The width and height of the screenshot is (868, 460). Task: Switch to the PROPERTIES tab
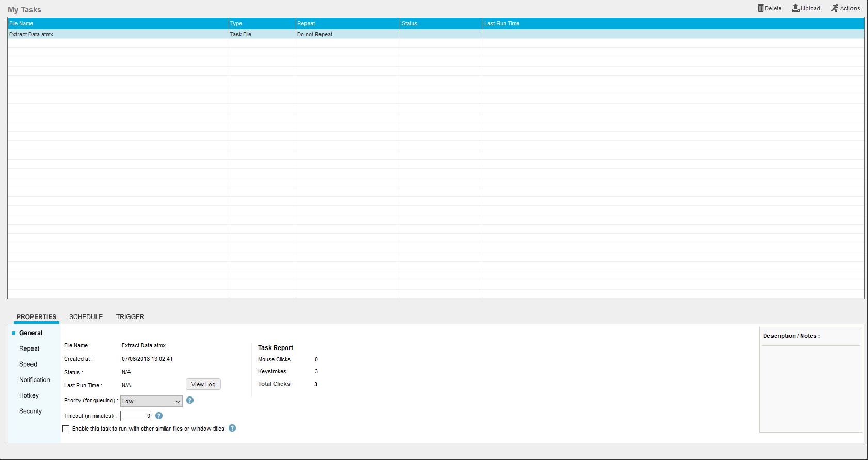(x=36, y=317)
